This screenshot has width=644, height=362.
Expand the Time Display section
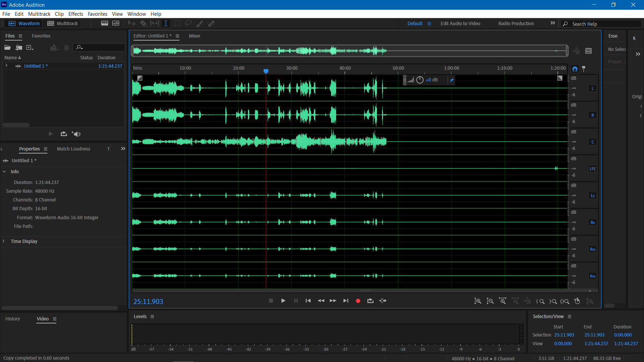click(x=4, y=241)
